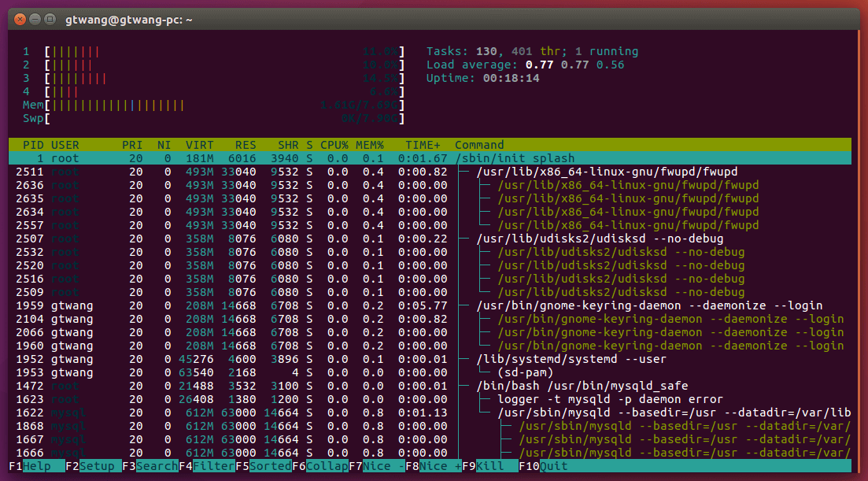Viewport: 868px width, 481px height.
Task: Collapse the tree branch using F6 Collap
Action: coord(327,466)
